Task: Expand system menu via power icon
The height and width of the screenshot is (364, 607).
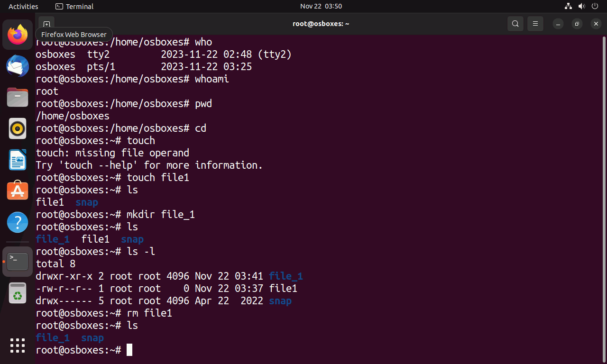Action: point(595,6)
